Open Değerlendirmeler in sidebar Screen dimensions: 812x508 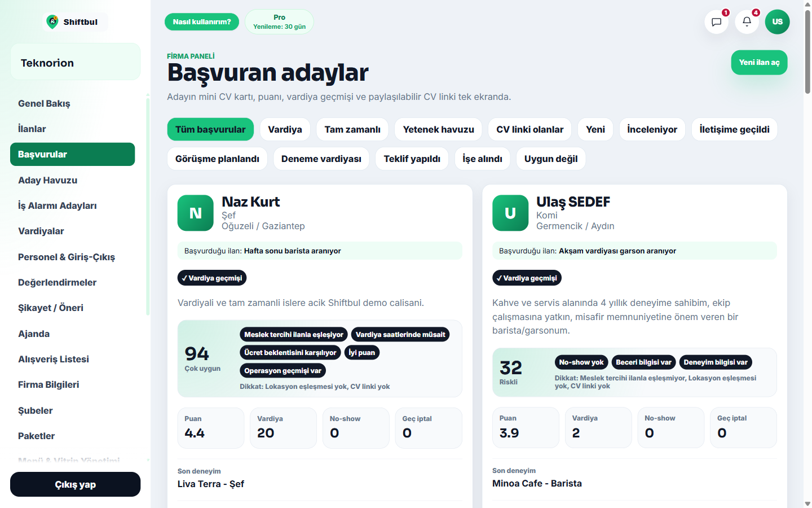click(72, 282)
